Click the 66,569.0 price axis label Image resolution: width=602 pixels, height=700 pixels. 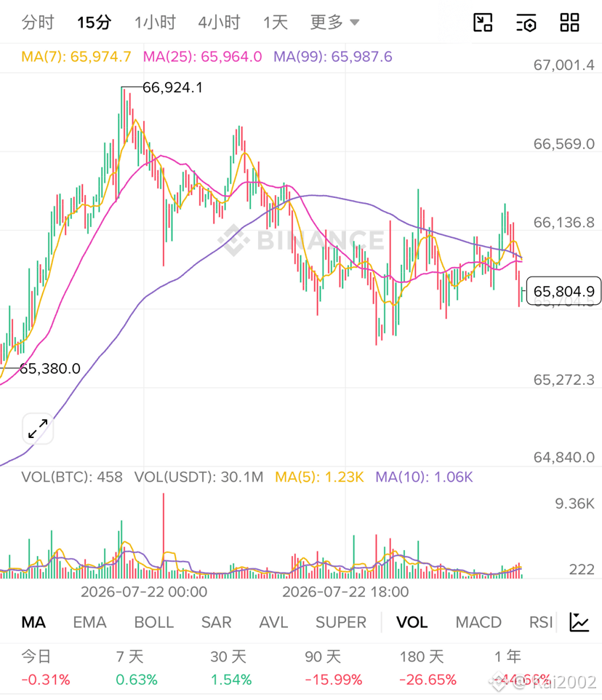click(x=564, y=144)
